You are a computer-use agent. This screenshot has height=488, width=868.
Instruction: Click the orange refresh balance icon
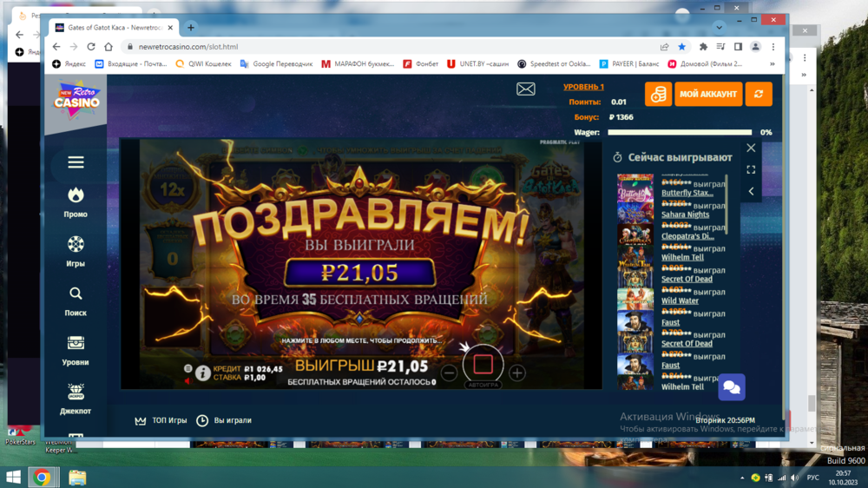pyautogui.click(x=759, y=94)
